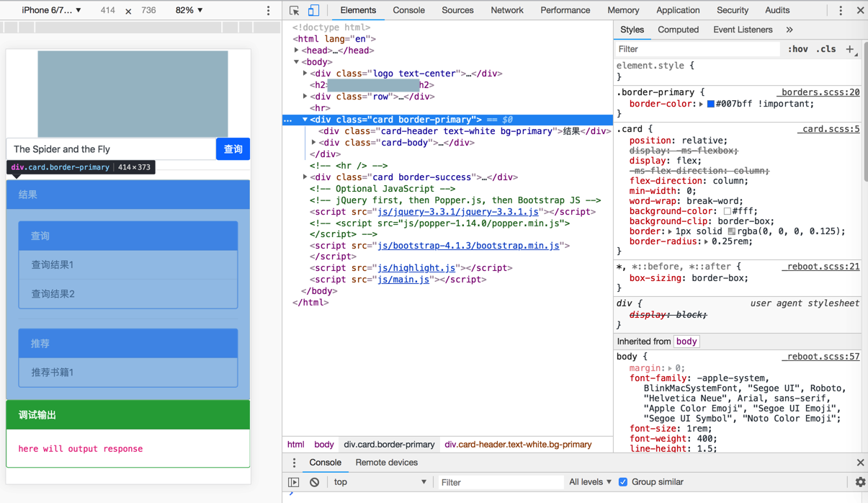Open DevTools three-dot customize menu
Image resolution: width=868 pixels, height=503 pixels.
click(840, 11)
